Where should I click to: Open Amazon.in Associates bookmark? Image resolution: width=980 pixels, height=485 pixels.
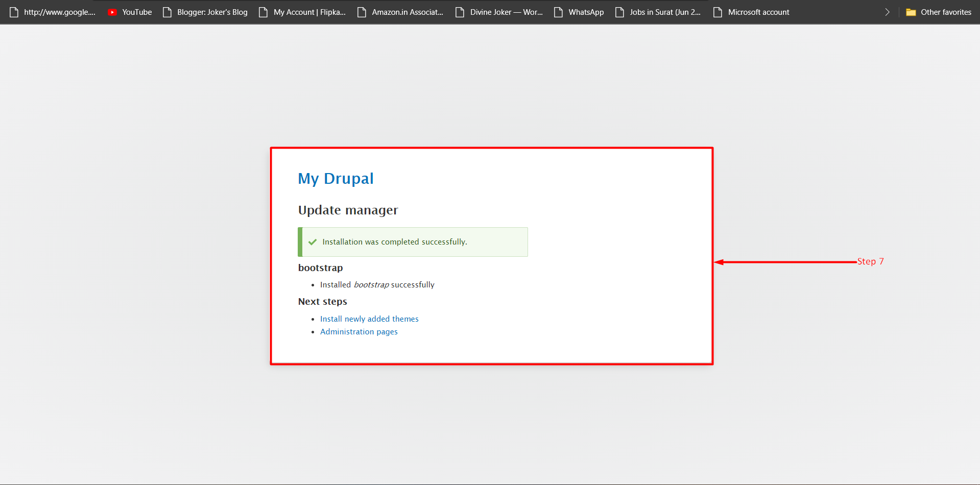click(400, 12)
